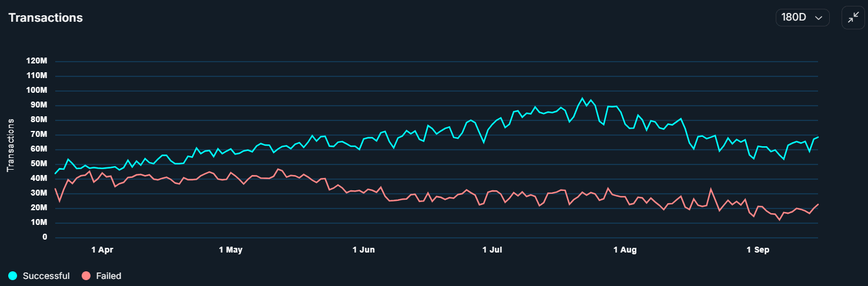Select the 1 Apr x-axis label
Viewport: 868px width, 286px height.
click(102, 250)
